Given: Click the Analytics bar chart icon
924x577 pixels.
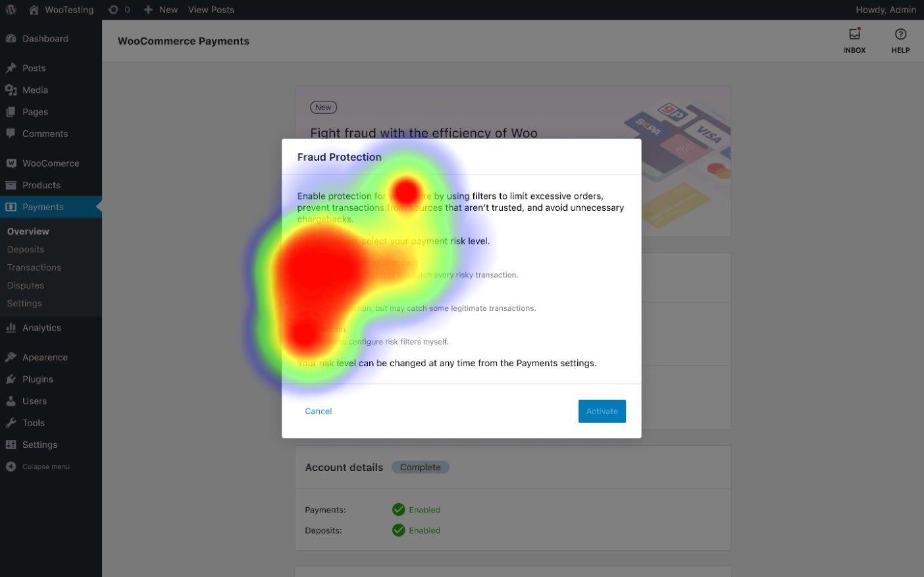Looking at the screenshot, I should [x=11, y=328].
